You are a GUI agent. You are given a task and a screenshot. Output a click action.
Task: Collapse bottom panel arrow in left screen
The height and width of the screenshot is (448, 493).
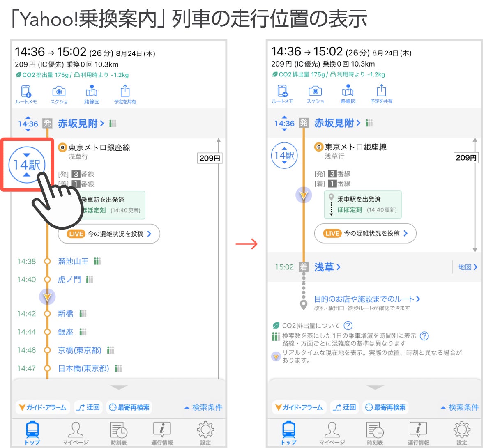click(119, 387)
